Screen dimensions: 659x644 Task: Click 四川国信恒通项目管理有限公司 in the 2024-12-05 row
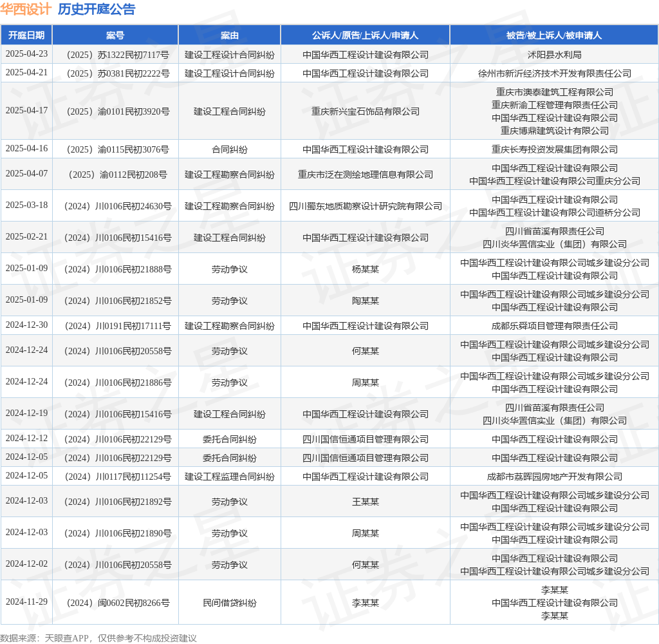tap(366, 458)
